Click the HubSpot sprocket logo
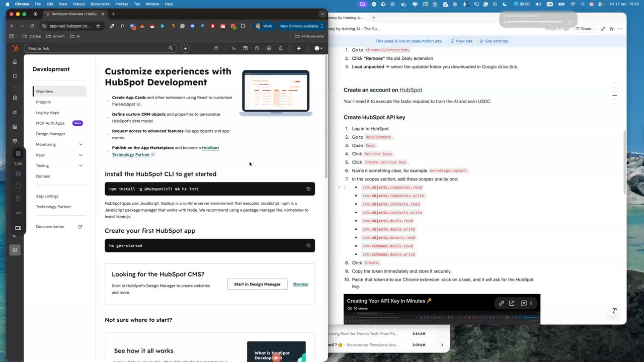This screenshot has height=362, width=644. (x=15, y=48)
